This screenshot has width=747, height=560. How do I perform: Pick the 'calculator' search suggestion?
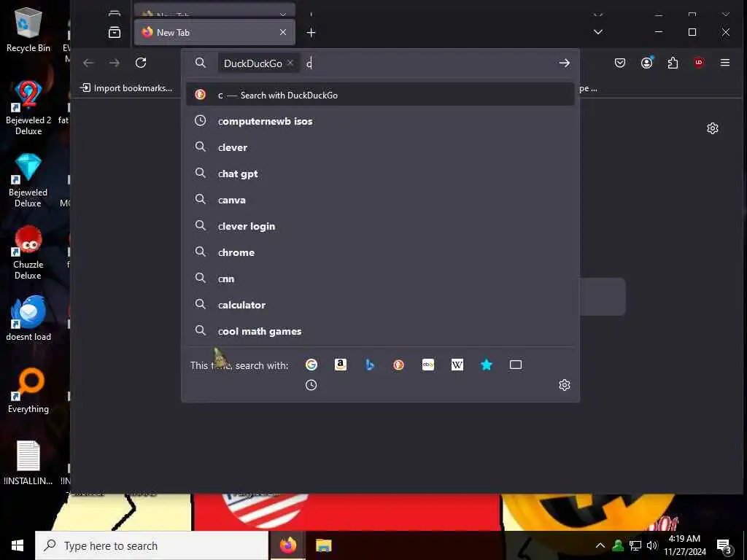[380, 304]
